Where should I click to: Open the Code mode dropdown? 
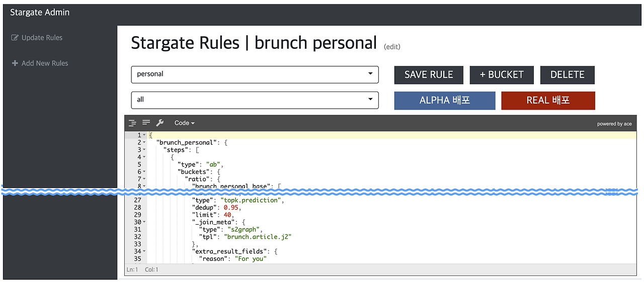pos(184,123)
